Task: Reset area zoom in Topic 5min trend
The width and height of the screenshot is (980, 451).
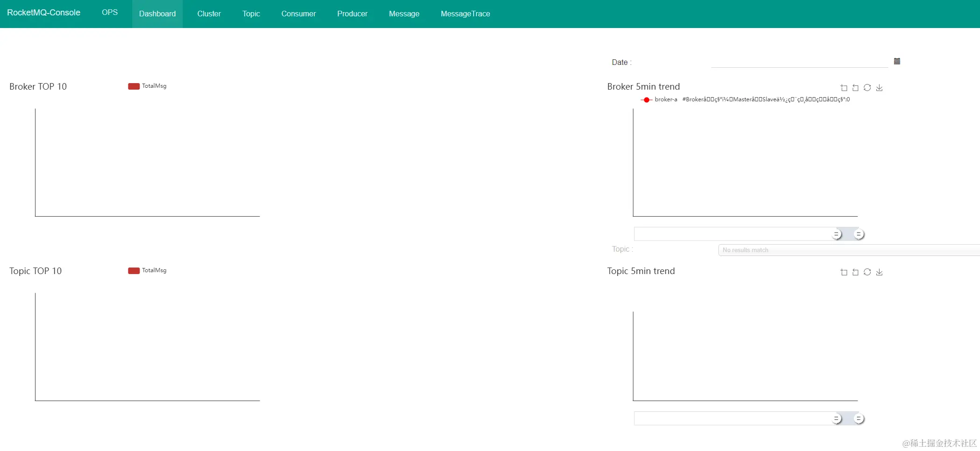Action: [855, 272]
